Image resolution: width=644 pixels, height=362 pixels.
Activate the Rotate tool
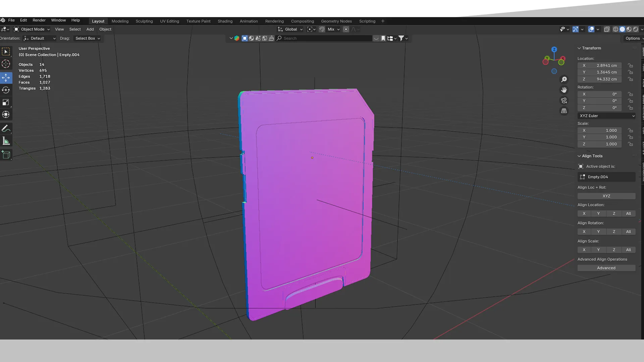pyautogui.click(x=6, y=90)
